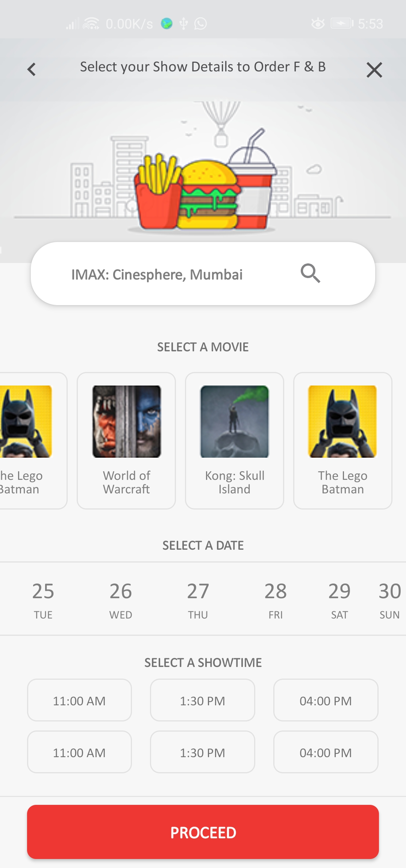
Task: Tap the cellular signal bars icon
Action: pyautogui.click(x=72, y=24)
